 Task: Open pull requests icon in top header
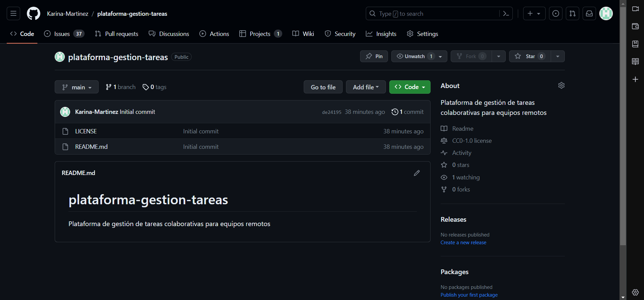(573, 13)
